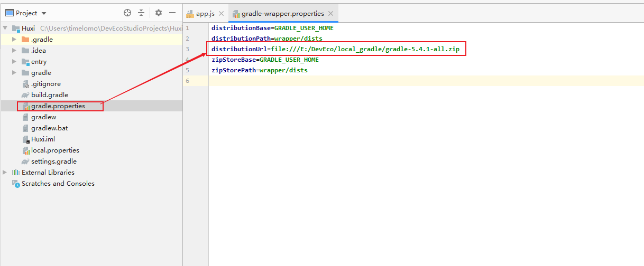Click the app.js tab file icon
644x266 pixels.
(190, 14)
